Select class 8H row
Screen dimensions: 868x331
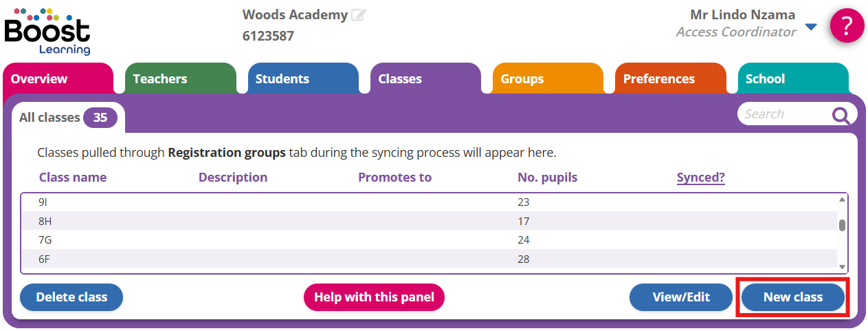click(275, 221)
